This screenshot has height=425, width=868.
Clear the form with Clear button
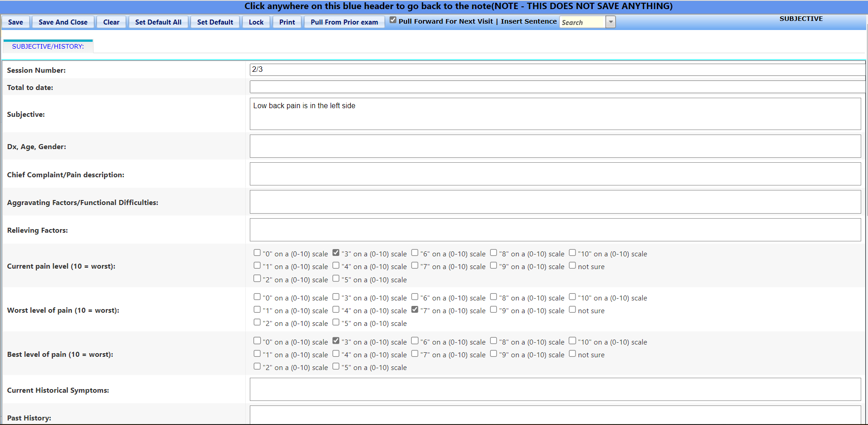coord(111,22)
